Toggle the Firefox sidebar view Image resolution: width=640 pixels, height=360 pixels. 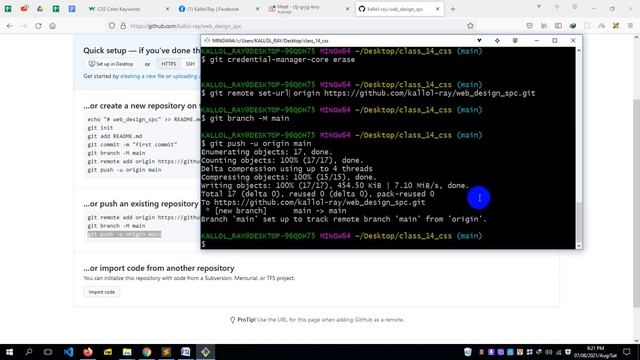tap(558, 26)
